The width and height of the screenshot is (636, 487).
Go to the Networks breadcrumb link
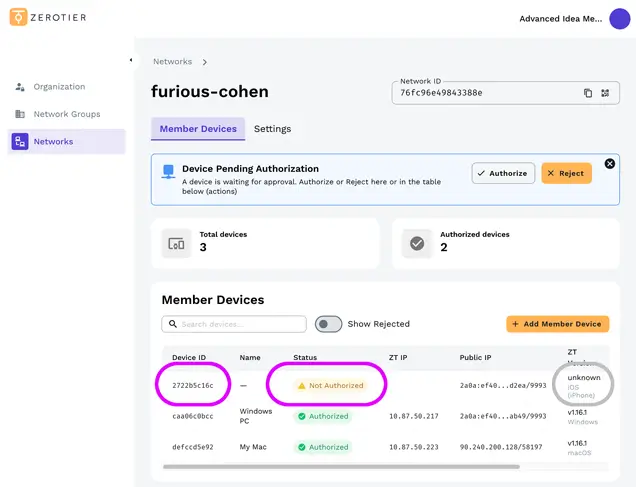172,62
